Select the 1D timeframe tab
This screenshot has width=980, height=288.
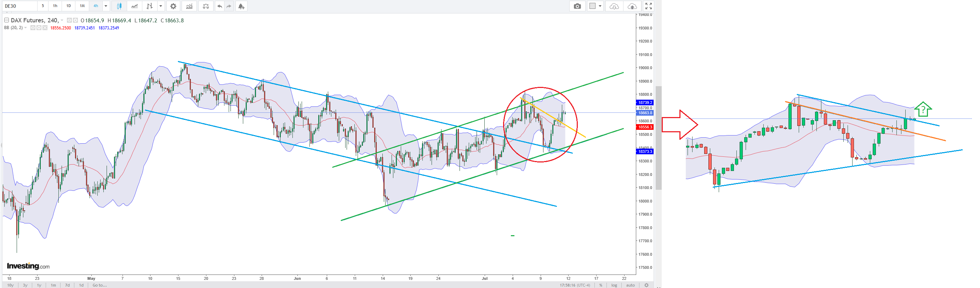pos(68,6)
